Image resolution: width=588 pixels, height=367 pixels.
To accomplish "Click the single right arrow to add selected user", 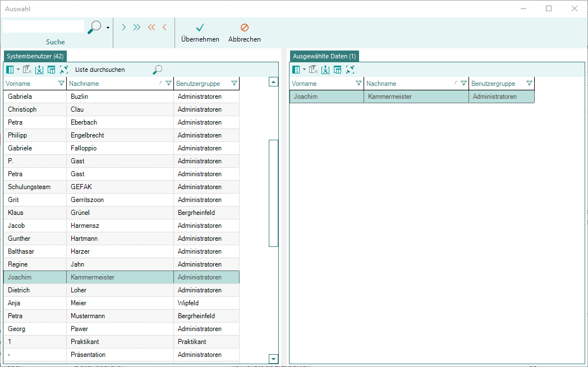I will pos(123,27).
